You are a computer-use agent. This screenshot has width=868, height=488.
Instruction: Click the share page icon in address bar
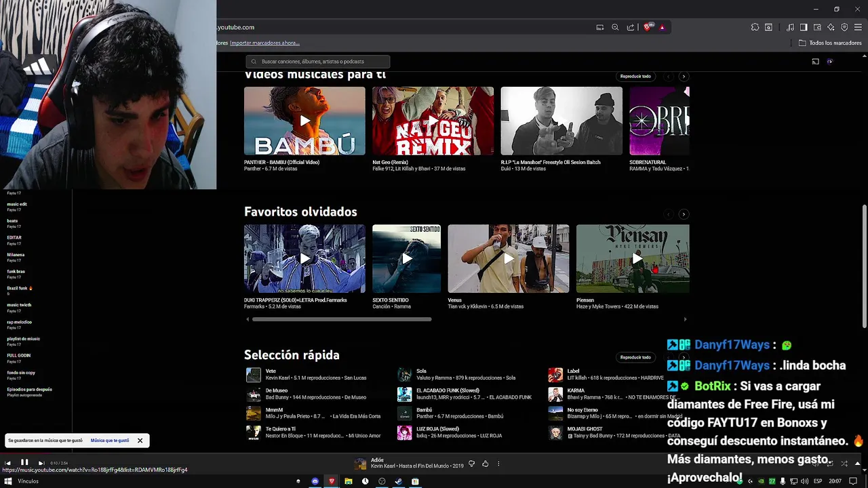[x=631, y=27]
